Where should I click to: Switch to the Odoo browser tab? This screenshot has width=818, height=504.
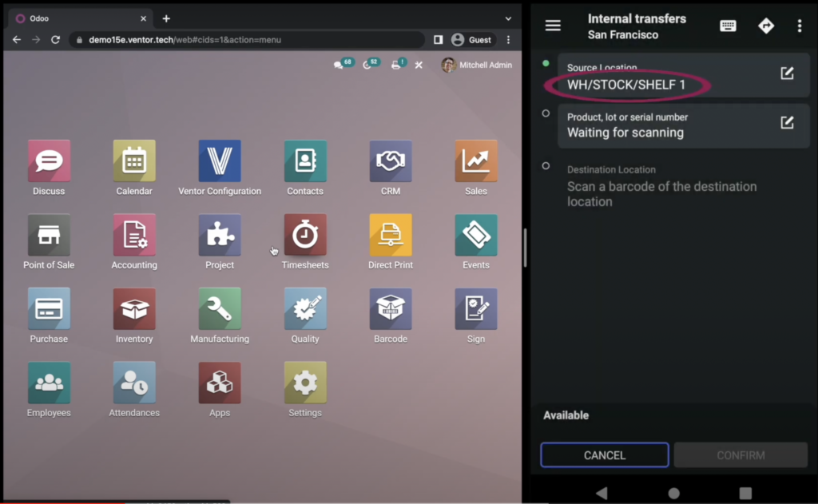(81, 19)
